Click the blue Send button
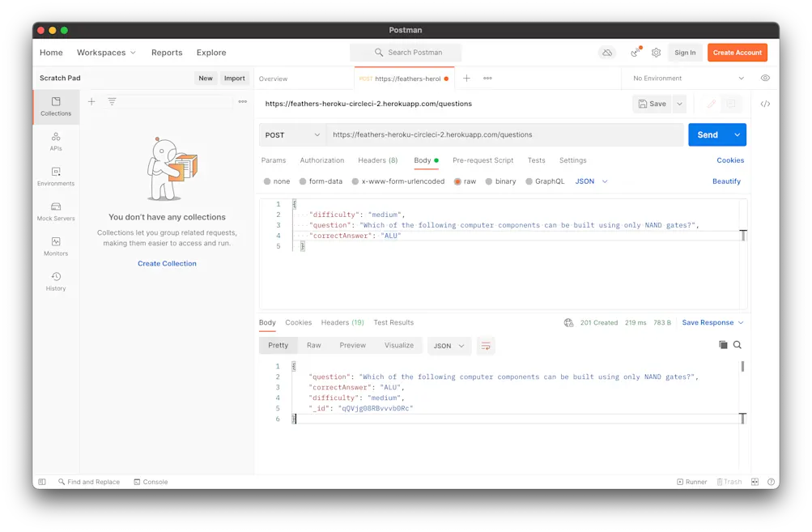Screen dimensions: 812x532 (x=708, y=134)
